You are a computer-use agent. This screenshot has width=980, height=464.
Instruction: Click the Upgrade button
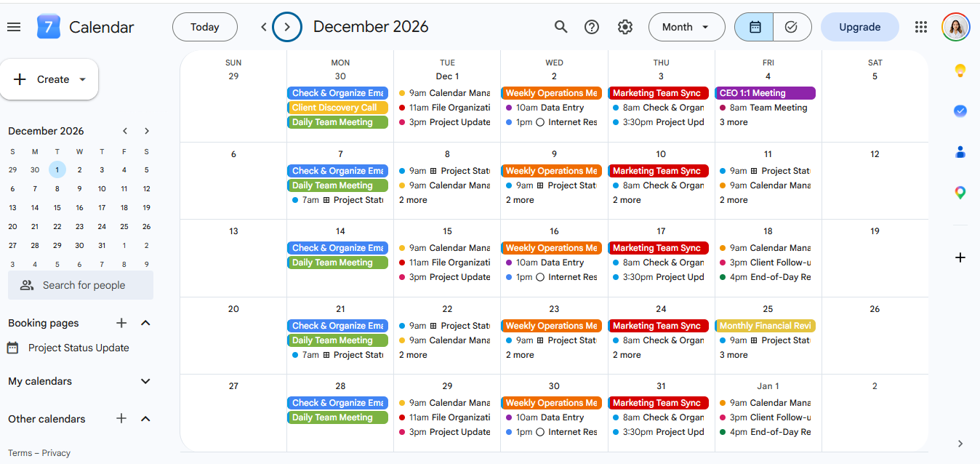coord(860,27)
